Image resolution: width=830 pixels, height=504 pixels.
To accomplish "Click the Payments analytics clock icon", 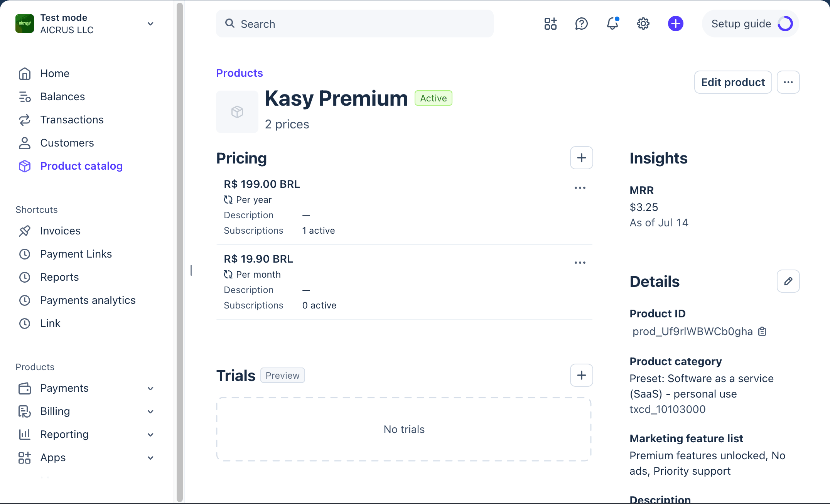I will [25, 300].
